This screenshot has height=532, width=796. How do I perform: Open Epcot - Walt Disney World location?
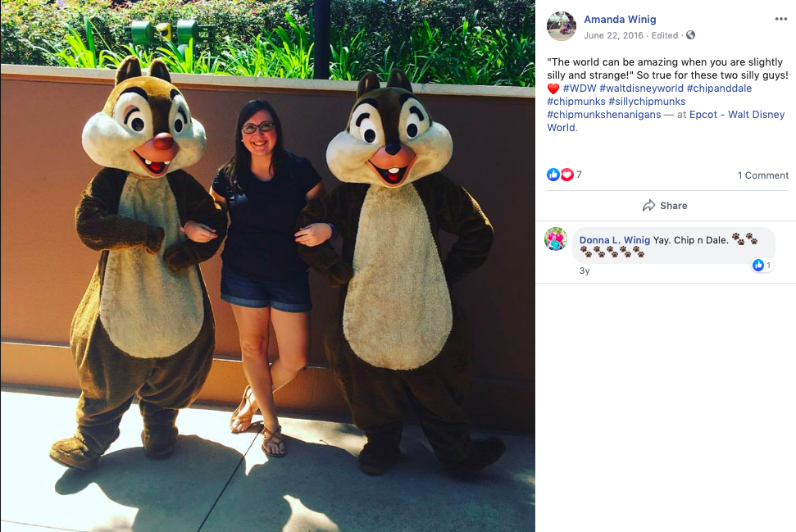pos(666,120)
